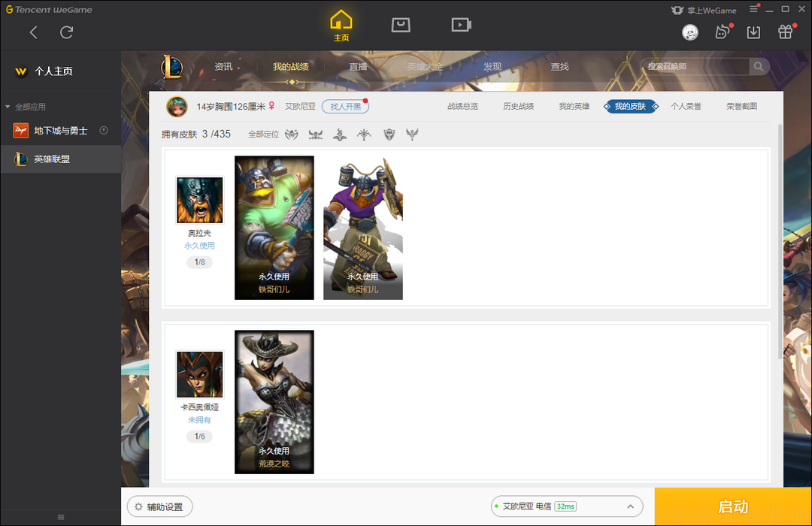Screen dimensions: 812x526
Task: Switch to 个人荣誉 sub-tab
Action: [686, 106]
